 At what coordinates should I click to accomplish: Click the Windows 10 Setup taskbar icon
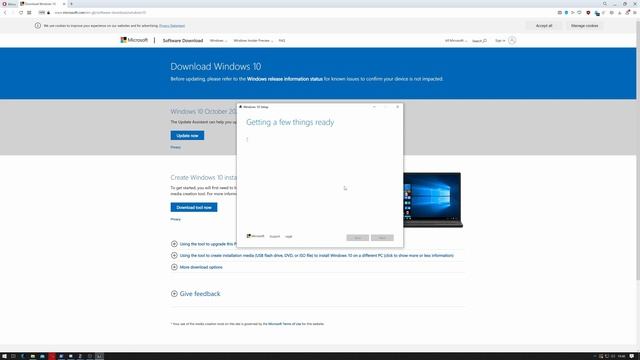[99, 356]
